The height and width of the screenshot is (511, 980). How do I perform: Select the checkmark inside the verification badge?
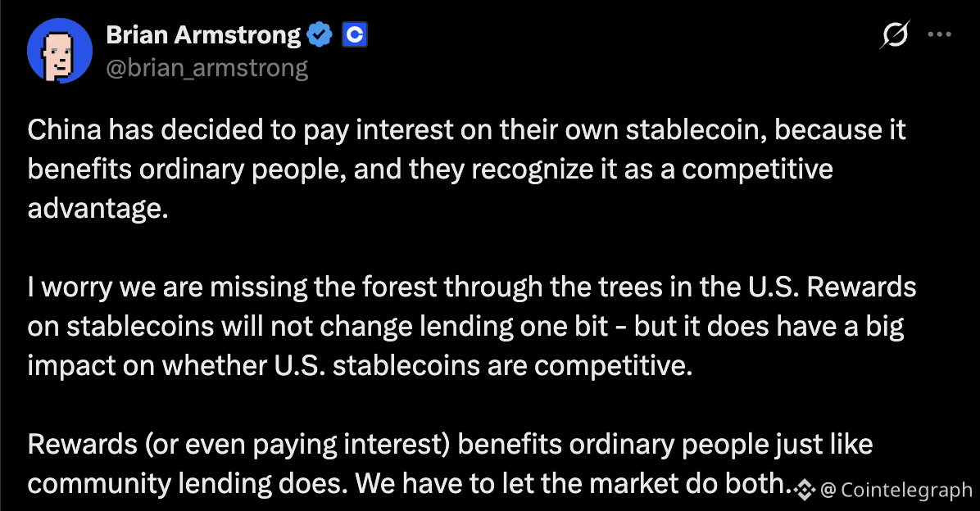[x=320, y=34]
